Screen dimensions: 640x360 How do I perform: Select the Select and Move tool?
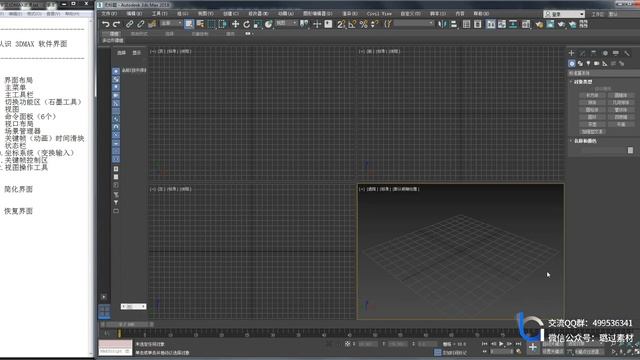[x=235, y=24]
